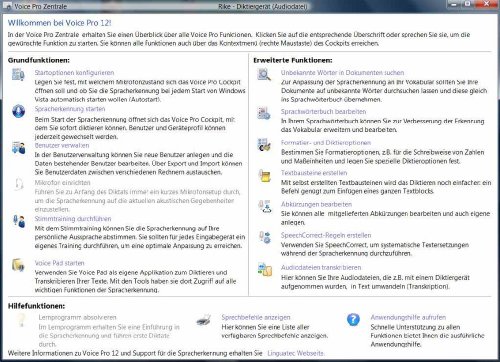Click the blue question mark help icon

coord(353,319)
